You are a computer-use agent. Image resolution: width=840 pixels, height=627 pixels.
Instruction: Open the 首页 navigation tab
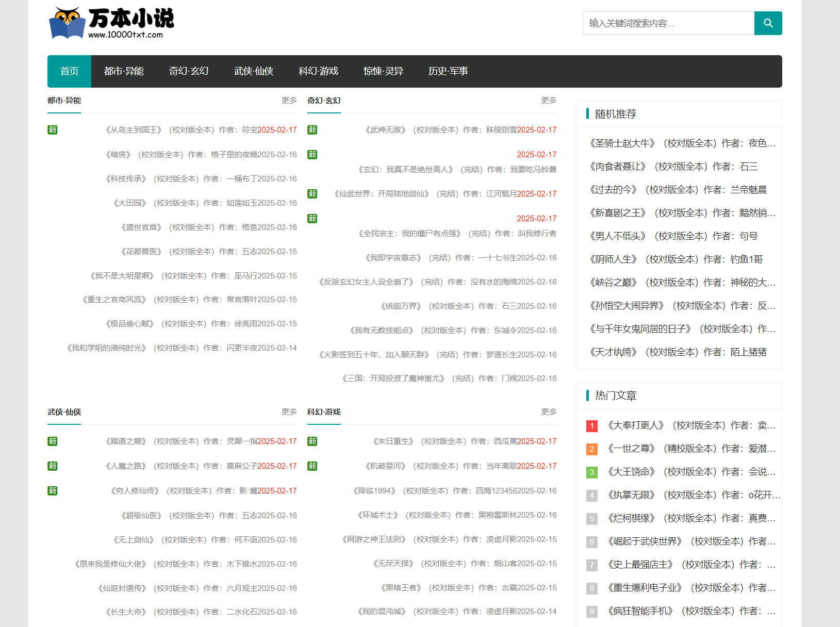(x=69, y=71)
